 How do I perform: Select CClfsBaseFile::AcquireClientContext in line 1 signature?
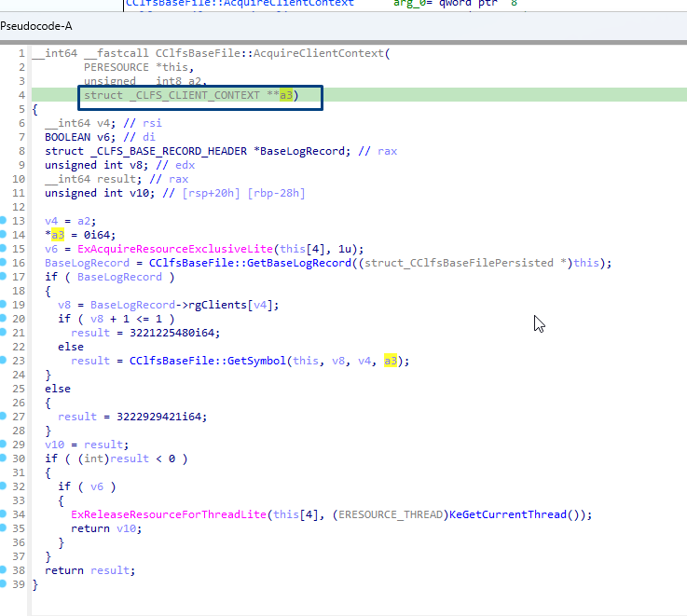[x=269, y=53]
